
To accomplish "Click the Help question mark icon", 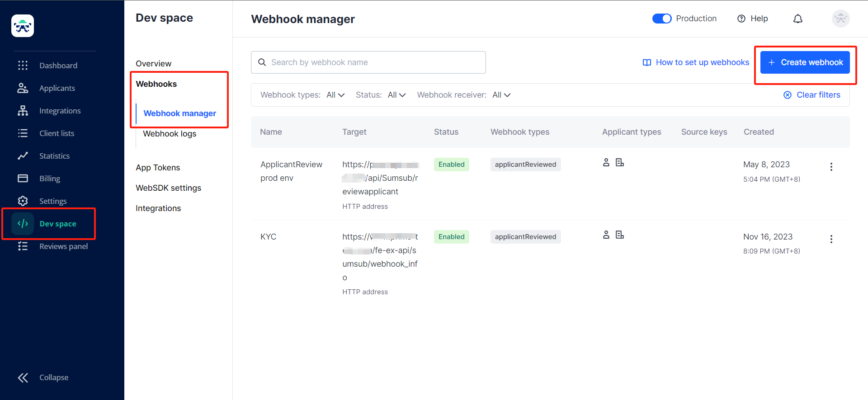I will coord(741,19).
